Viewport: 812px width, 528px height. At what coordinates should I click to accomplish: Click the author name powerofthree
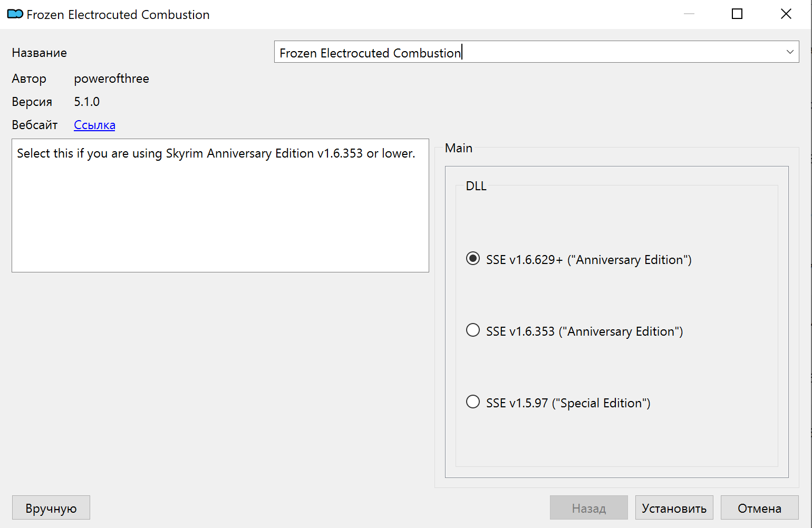tap(111, 79)
